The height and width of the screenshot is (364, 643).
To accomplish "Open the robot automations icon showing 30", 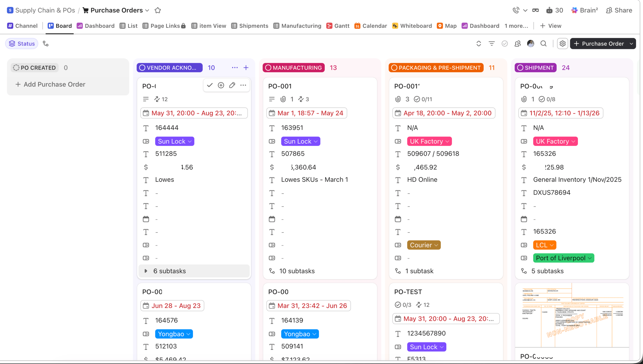I will (554, 10).
